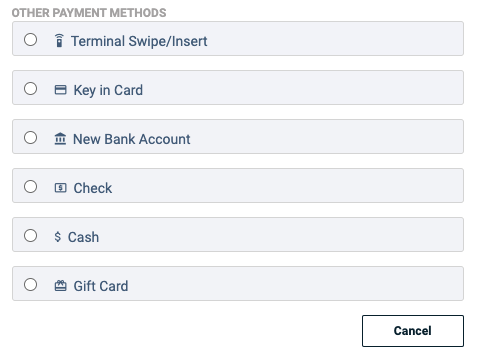
Task: Click the dollar sign Cash icon
Action: pyautogui.click(x=58, y=237)
